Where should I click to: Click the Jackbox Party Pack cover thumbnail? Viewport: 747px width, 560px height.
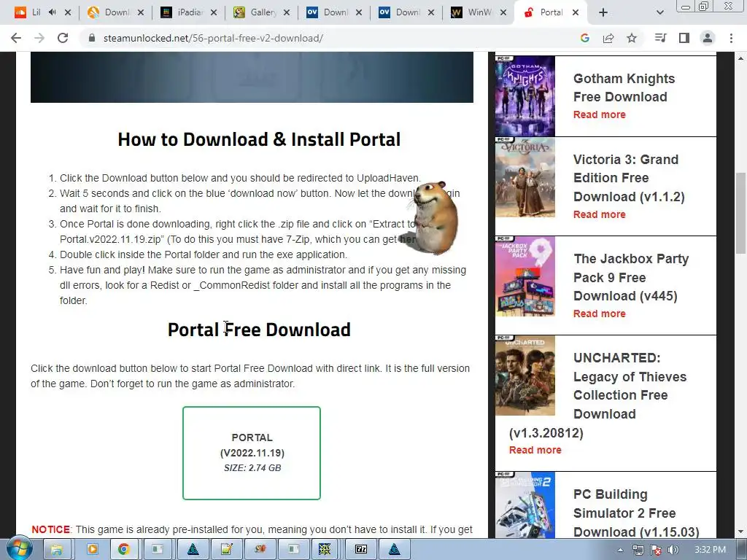tap(525, 276)
